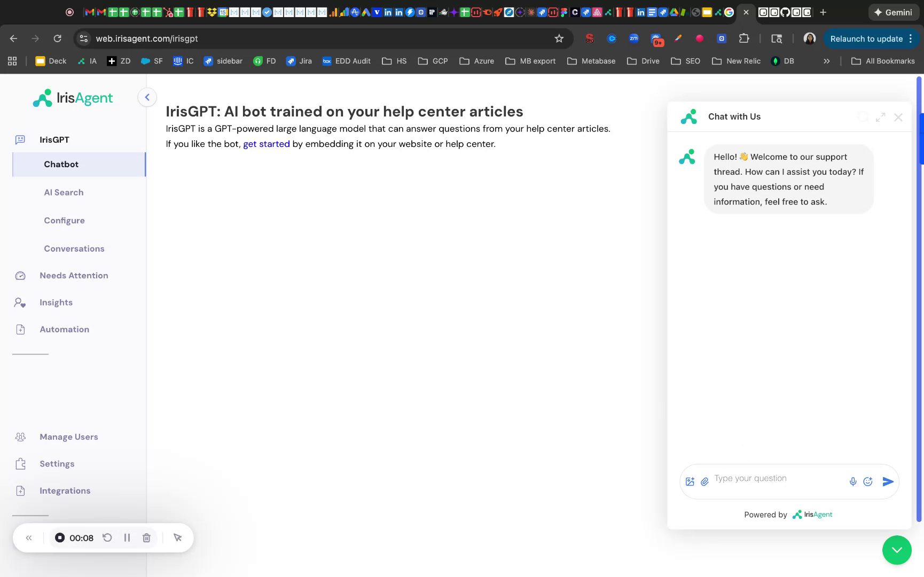Click the image upload icon in chat

[690, 481]
